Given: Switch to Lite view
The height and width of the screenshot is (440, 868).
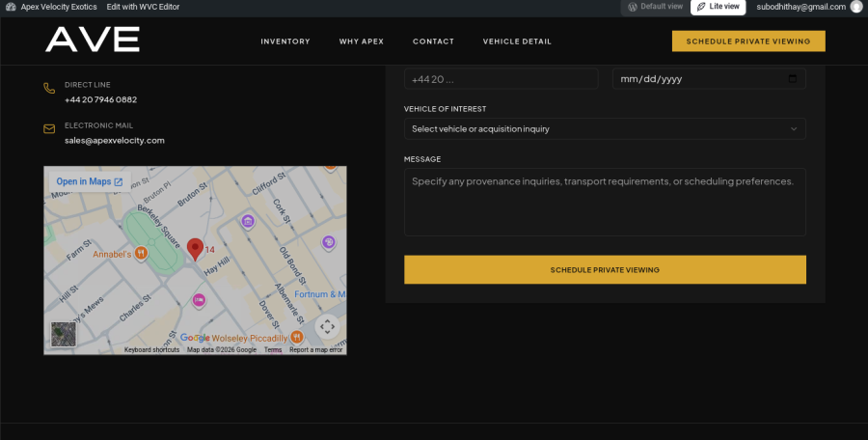Looking at the screenshot, I should click(x=718, y=7).
